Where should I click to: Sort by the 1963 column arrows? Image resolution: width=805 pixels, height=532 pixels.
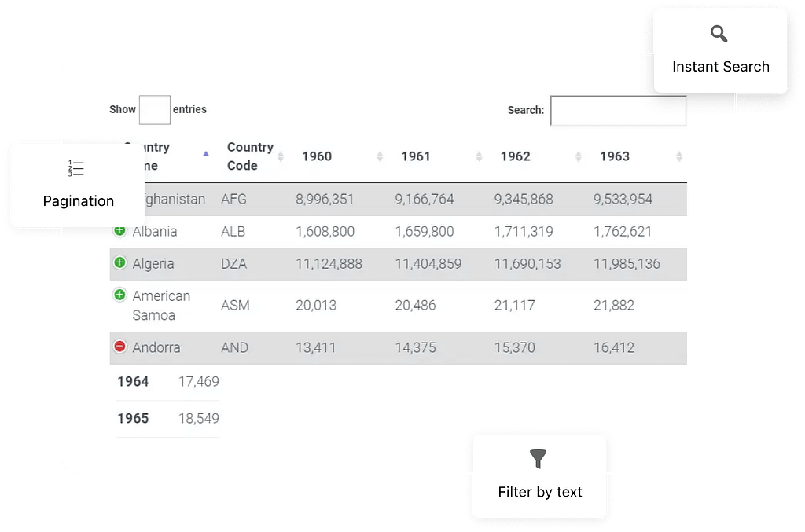(678, 156)
